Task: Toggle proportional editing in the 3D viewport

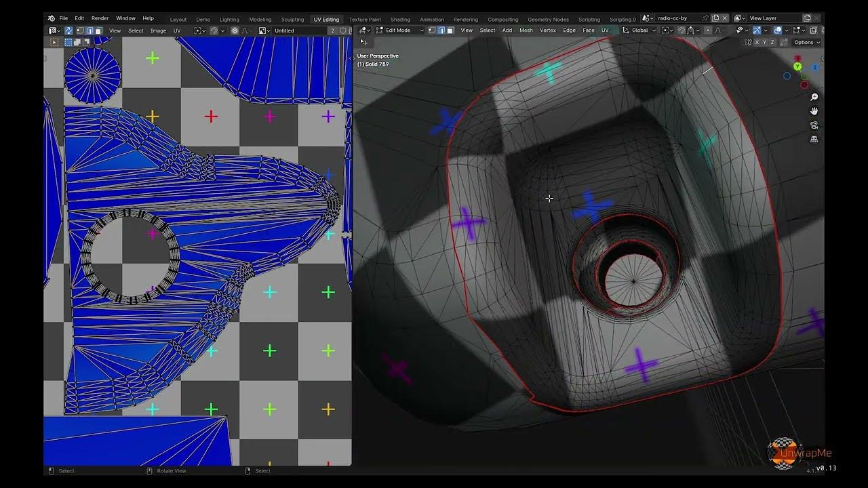Action: (x=708, y=30)
